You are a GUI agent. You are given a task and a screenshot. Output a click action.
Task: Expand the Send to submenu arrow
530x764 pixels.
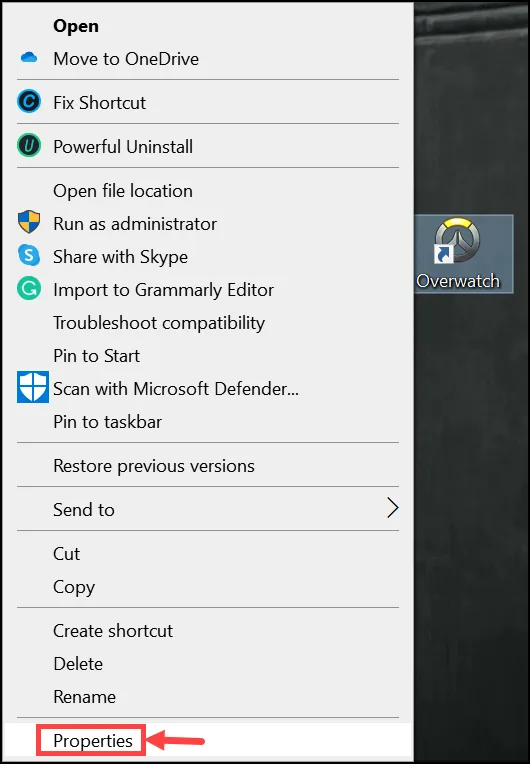tap(393, 508)
